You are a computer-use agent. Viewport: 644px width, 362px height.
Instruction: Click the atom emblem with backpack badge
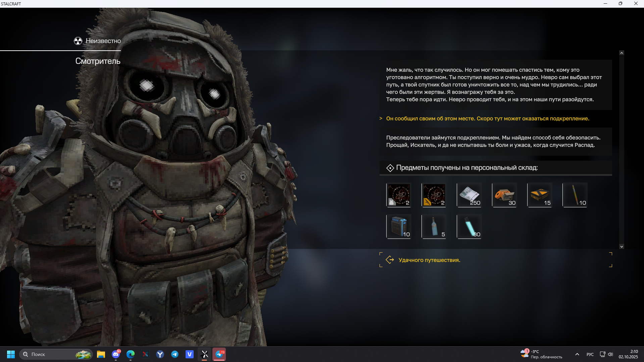tap(399, 195)
